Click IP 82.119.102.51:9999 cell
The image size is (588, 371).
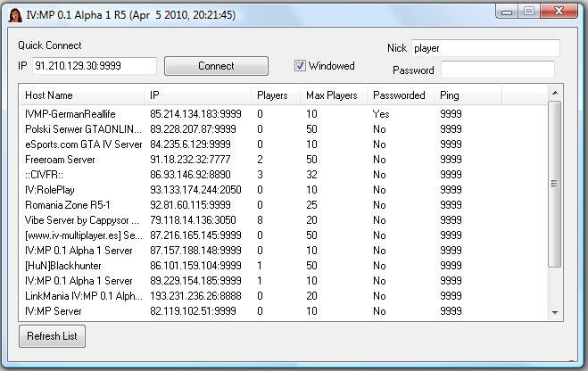pos(193,311)
